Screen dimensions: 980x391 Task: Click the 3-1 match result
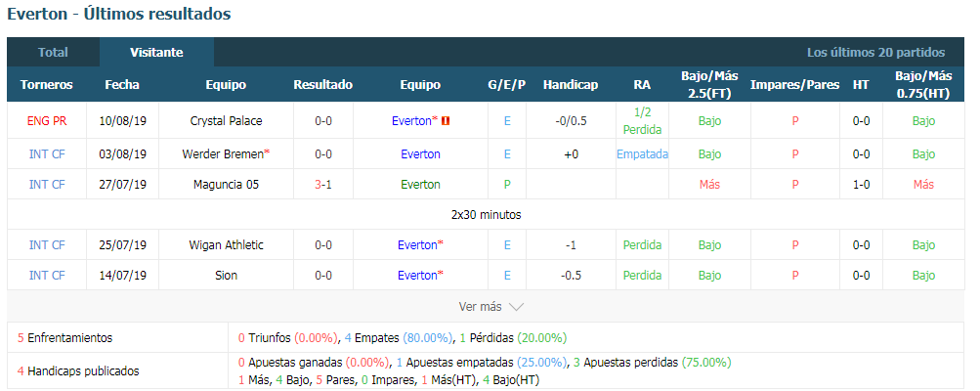pos(323,185)
